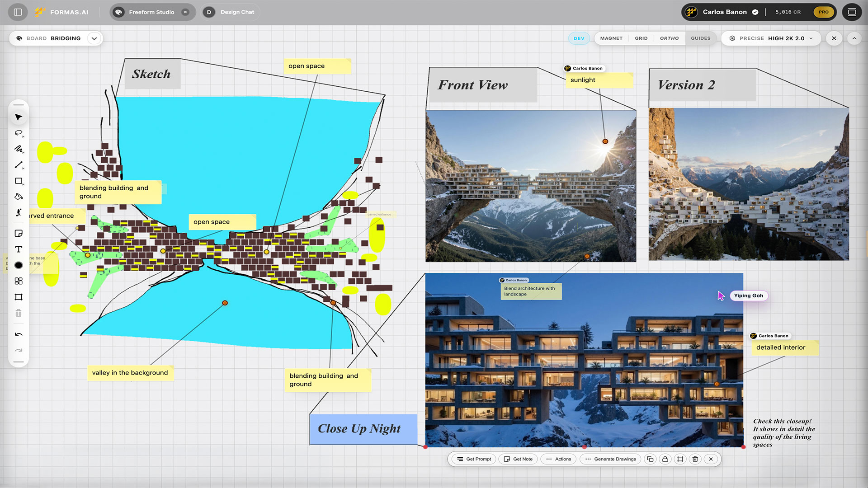Image resolution: width=868 pixels, height=488 pixels.
Task: Pick the paint bucket fill tool
Action: [x=19, y=197]
